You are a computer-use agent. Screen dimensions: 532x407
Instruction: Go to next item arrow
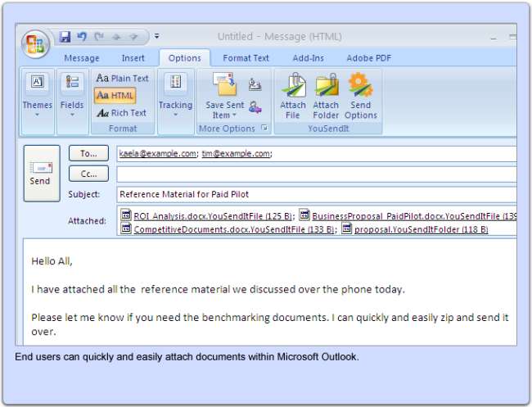(133, 37)
